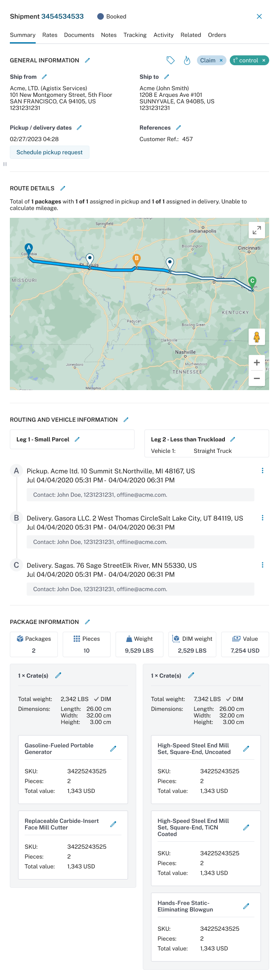Open options menu for stop C delivery

263,565
